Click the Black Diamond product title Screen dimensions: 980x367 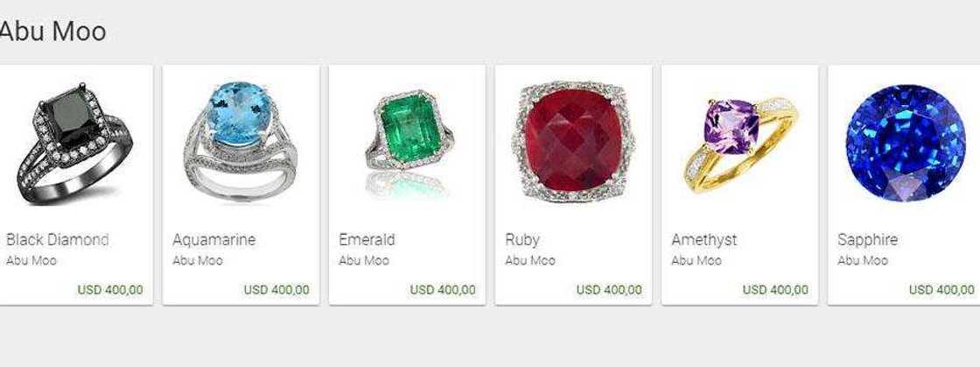[x=58, y=239]
